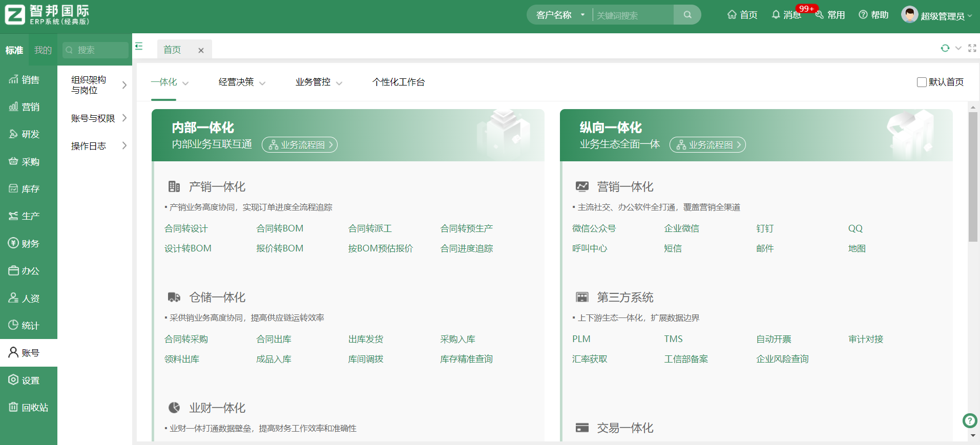The image size is (980, 445).
Task: Click the vertical scrollbar thumb
Action: 973,177
